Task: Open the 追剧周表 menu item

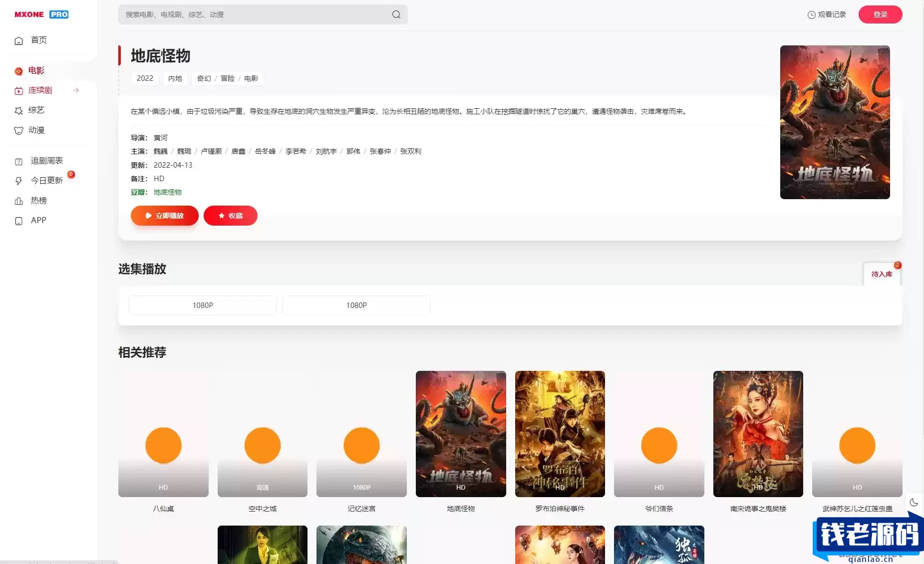Action: [x=47, y=160]
